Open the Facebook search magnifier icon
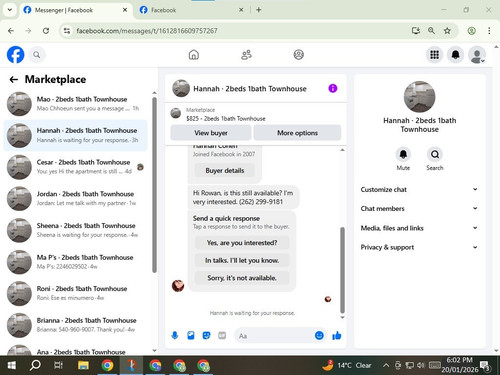The image size is (500, 375). 37,55
